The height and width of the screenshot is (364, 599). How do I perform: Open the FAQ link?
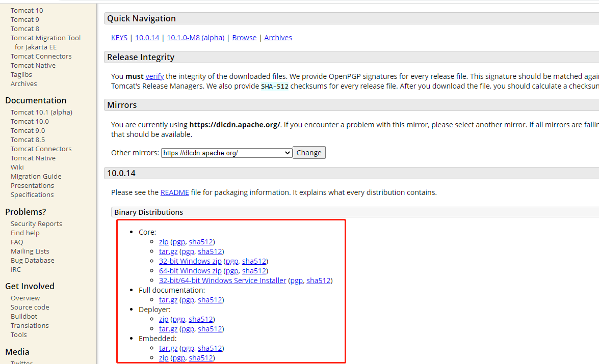coord(17,242)
